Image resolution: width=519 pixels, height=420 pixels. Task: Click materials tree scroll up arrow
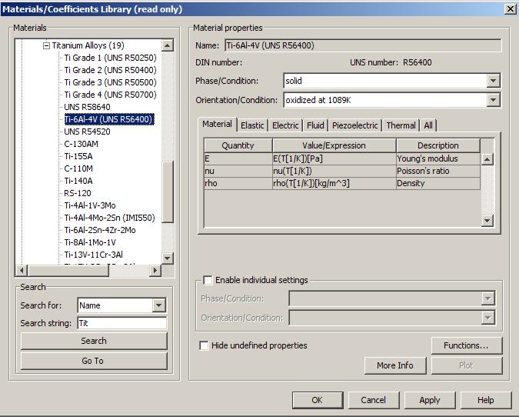click(168, 45)
